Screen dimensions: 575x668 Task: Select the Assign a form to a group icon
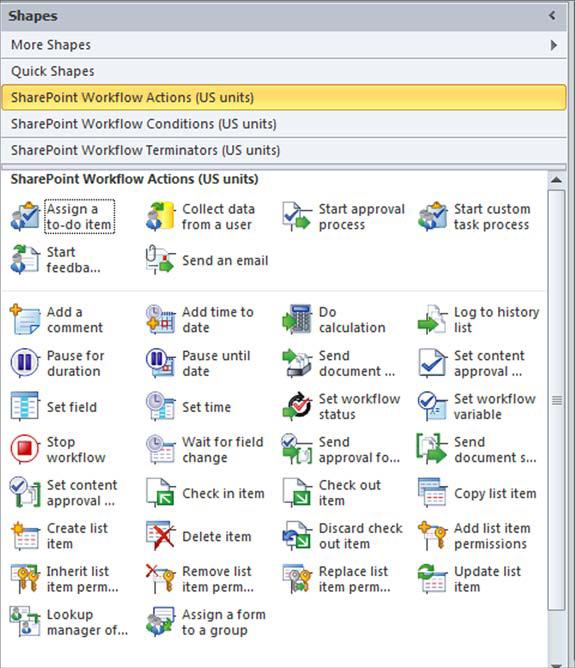[x=160, y=622]
